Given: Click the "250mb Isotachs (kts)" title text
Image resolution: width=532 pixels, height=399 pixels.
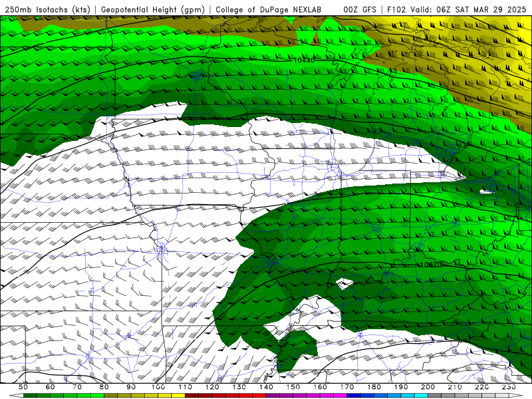Looking at the screenshot, I should (47, 9).
